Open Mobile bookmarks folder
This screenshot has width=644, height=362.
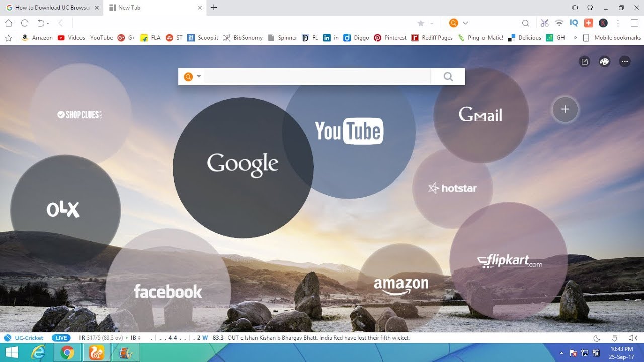point(612,38)
